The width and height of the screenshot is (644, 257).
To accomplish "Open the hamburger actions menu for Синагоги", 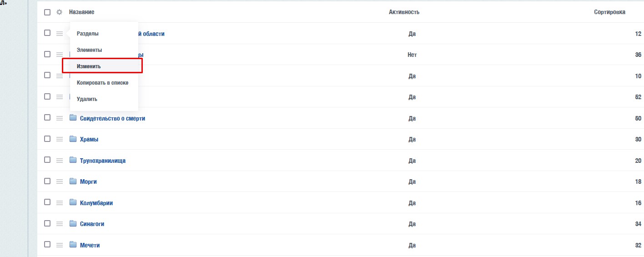I will 59,224.
